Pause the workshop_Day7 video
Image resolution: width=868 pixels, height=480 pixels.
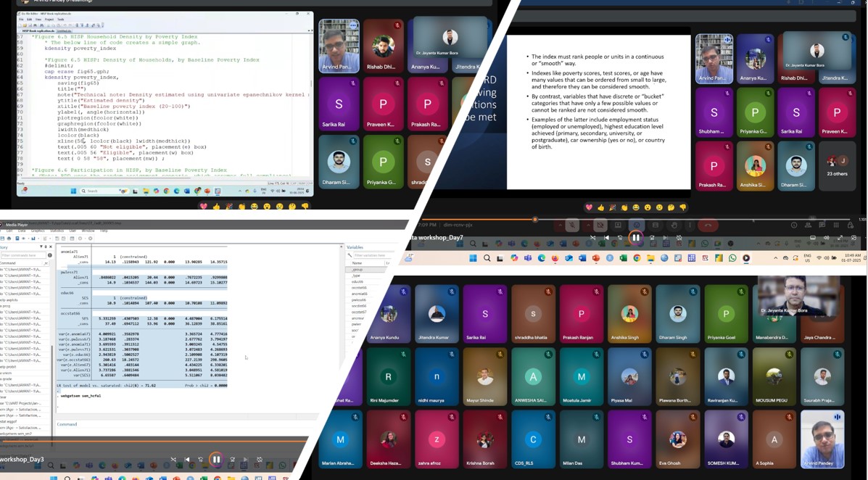tap(636, 238)
